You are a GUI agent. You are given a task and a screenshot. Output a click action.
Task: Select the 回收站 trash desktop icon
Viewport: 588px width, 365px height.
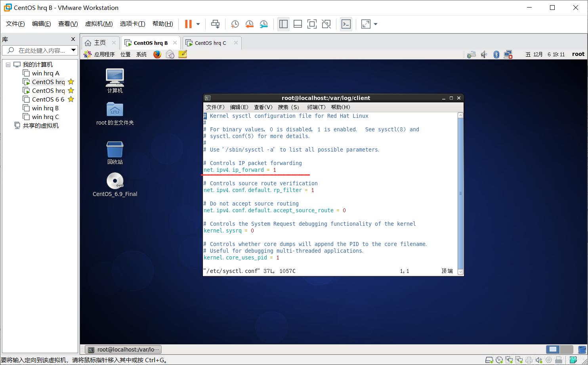(x=115, y=153)
